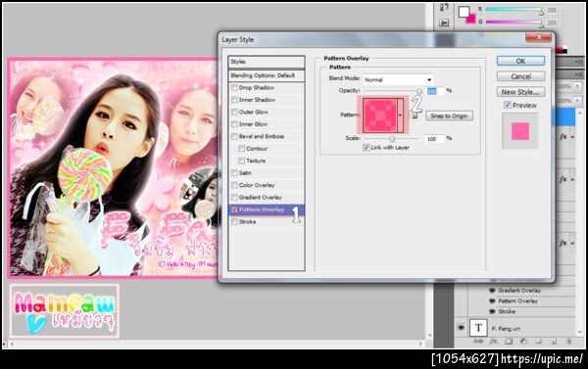Enable the Drop Shadow checkbox

tap(234, 88)
